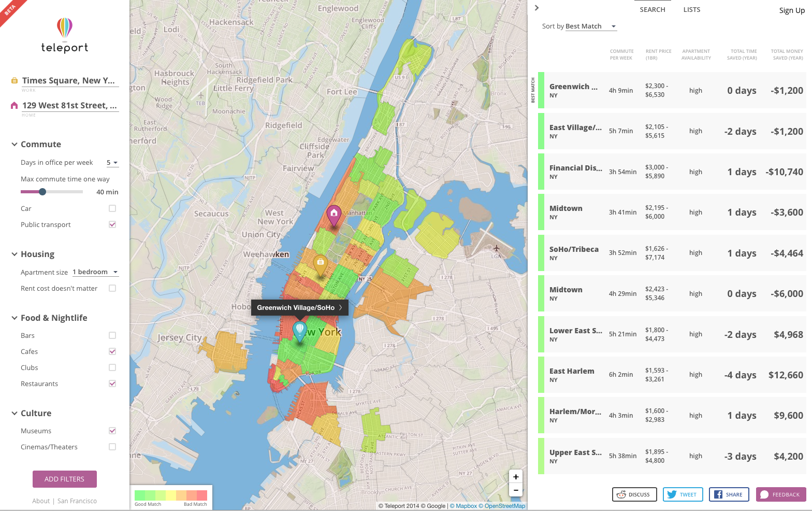Viewport: 812px width, 511px height.
Task: Click the Reddit icon on Discuss button
Action: point(621,494)
